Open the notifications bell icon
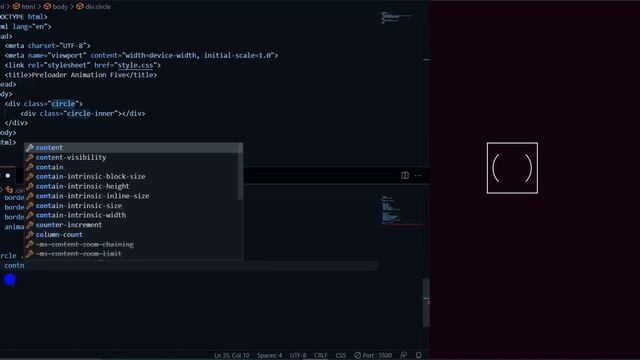 [x=418, y=355]
